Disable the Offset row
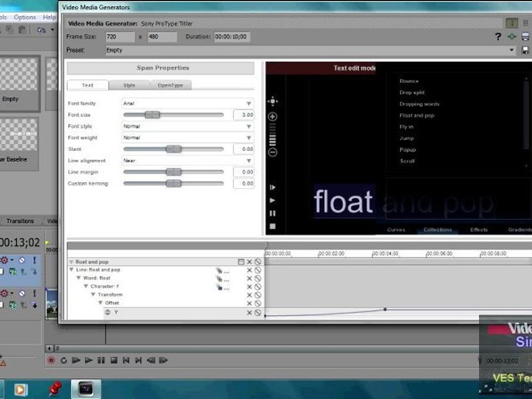 (x=258, y=303)
